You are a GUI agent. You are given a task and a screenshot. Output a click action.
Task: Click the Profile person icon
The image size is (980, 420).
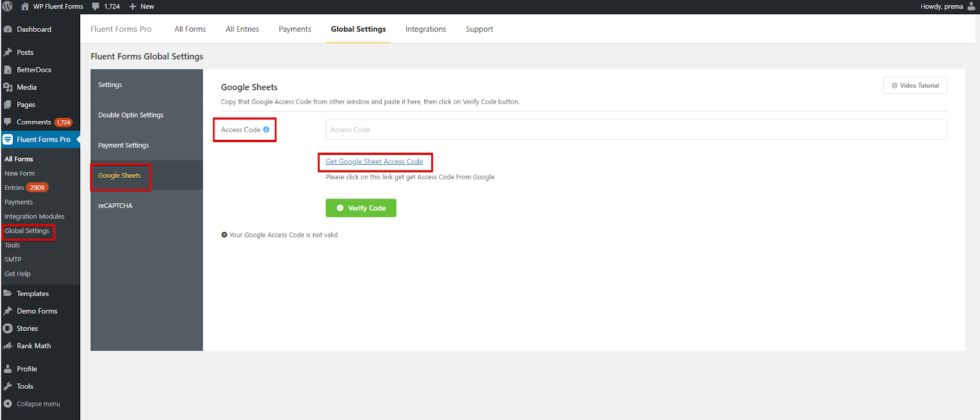coord(8,369)
